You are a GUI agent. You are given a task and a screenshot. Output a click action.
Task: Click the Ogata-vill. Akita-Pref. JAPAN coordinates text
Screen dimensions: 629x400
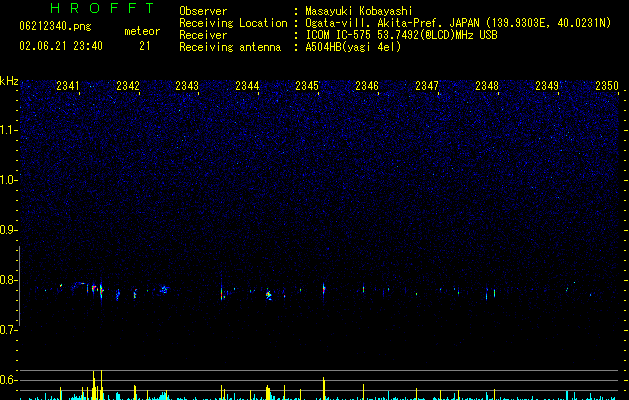pyautogui.click(x=458, y=23)
